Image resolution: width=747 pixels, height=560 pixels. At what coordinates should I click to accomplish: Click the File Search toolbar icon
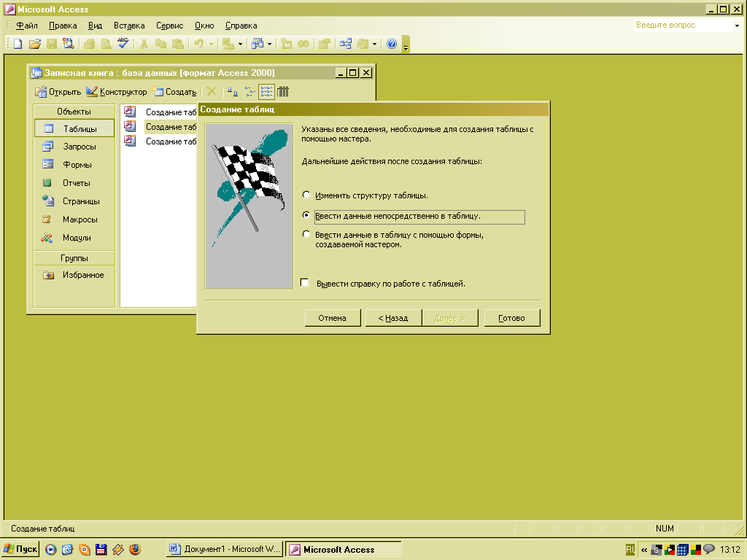click(69, 44)
